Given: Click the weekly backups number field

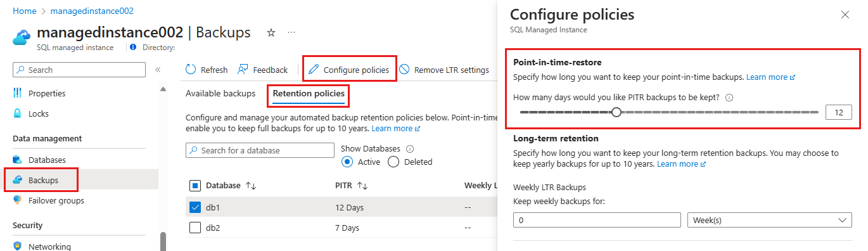Looking at the screenshot, I should tap(597, 220).
